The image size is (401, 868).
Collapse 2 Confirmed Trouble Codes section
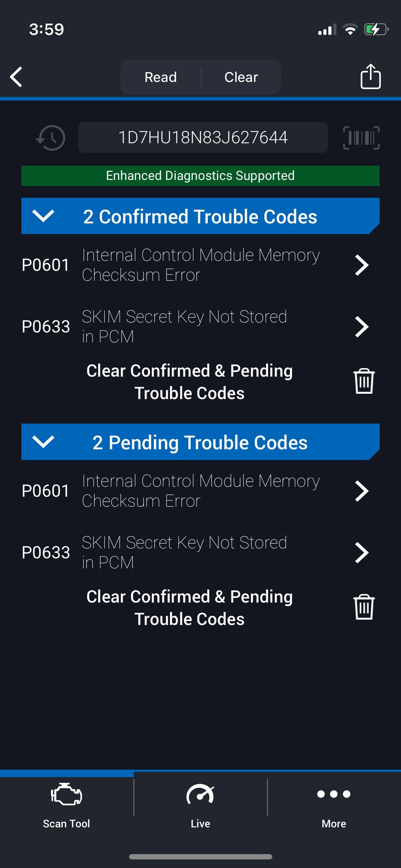(x=200, y=216)
